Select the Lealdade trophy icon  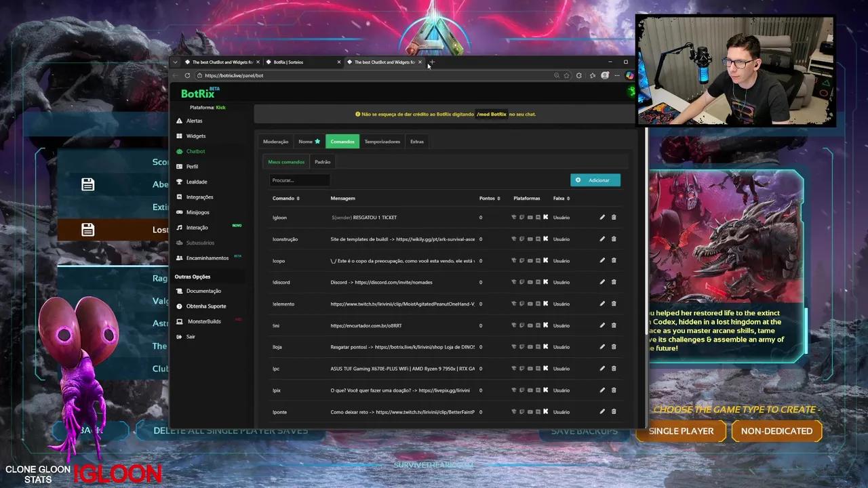point(179,182)
